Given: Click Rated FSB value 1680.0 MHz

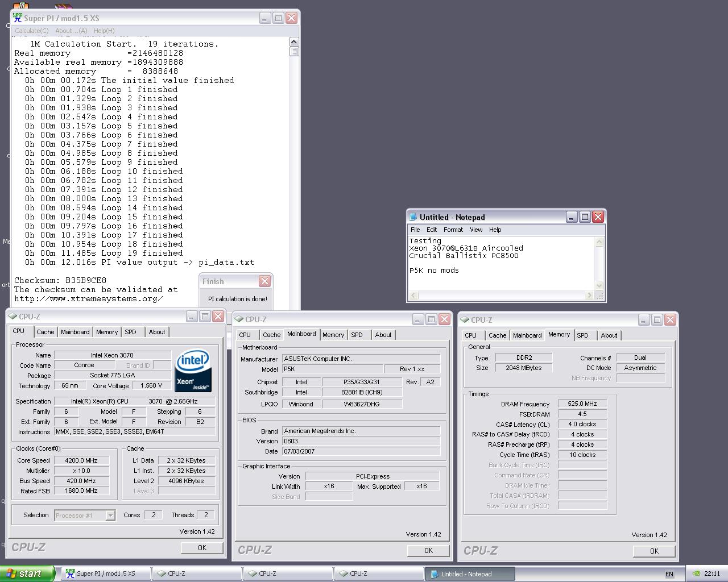Looking at the screenshot, I should click(81, 490).
